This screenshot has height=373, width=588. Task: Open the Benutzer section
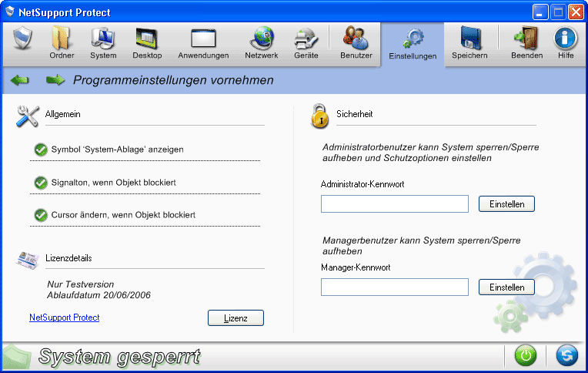point(356,42)
